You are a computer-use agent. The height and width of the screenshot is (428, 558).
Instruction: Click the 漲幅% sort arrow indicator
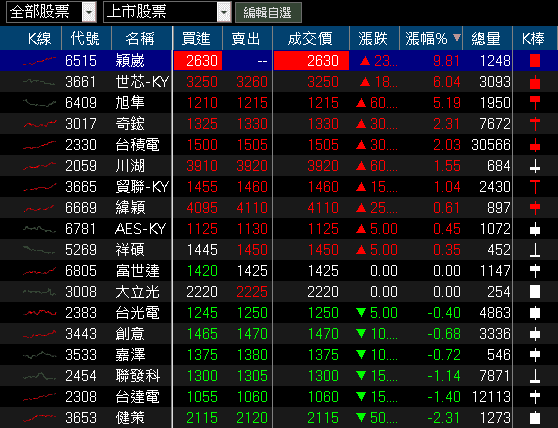[457, 37]
